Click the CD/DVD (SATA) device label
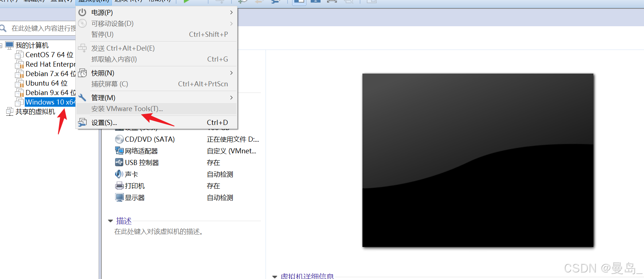 150,139
